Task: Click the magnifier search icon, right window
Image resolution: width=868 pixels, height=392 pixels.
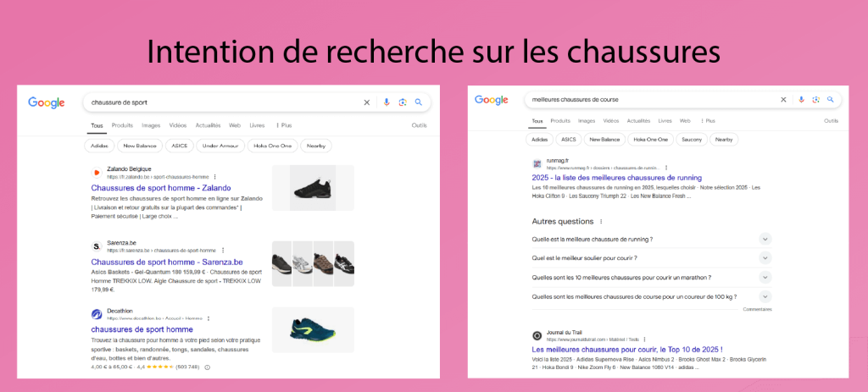Action: click(x=831, y=100)
